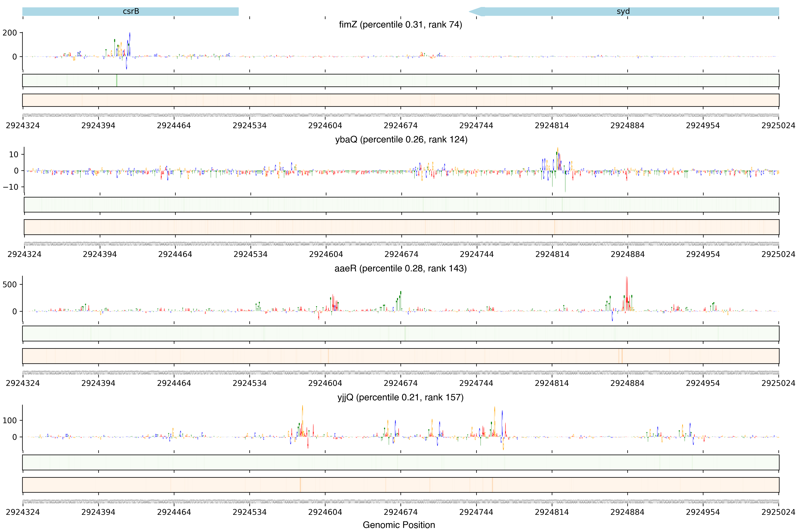Image resolution: width=798 pixels, height=532 pixels.
Task: Click the 500 y-axis label of aaeR
Action: pos(10,284)
